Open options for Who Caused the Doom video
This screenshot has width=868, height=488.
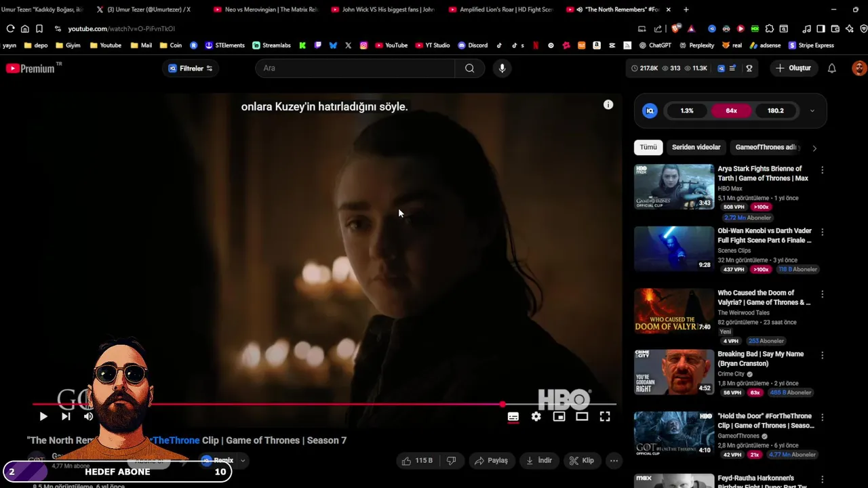click(822, 294)
